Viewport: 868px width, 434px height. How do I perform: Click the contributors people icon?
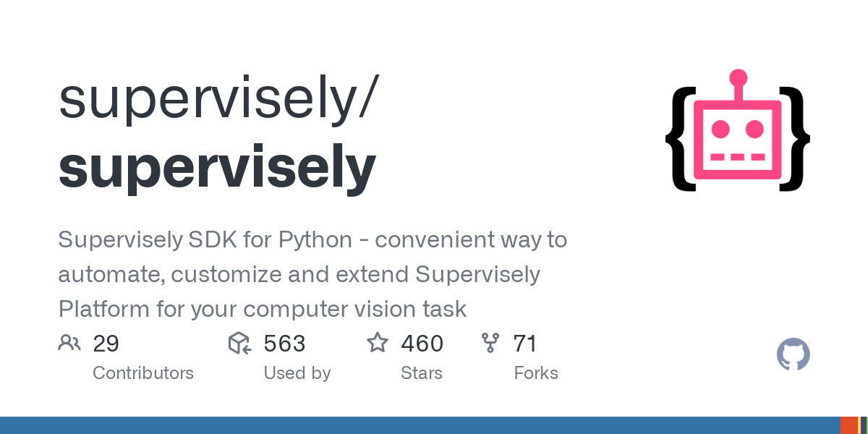pos(69,343)
